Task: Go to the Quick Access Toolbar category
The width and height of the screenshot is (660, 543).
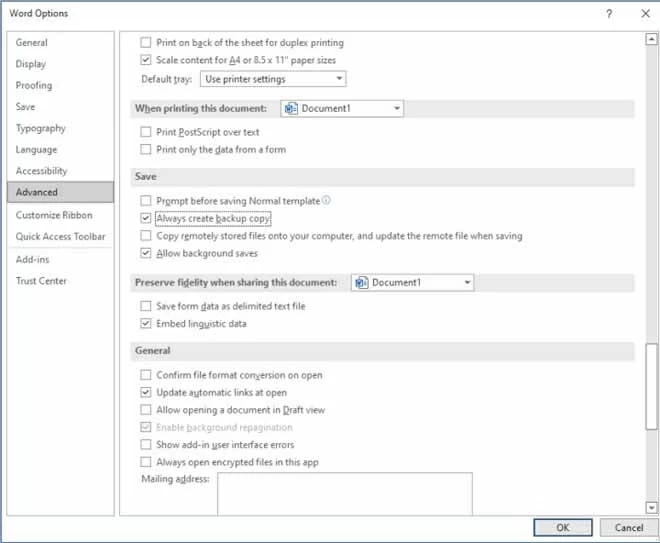Action: (60, 237)
